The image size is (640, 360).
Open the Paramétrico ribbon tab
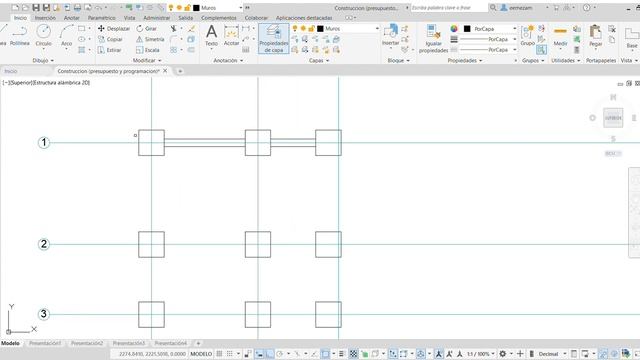[x=101, y=18]
